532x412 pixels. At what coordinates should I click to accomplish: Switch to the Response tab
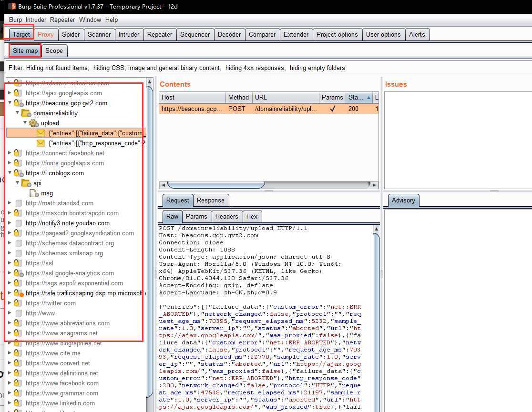pyautogui.click(x=210, y=201)
